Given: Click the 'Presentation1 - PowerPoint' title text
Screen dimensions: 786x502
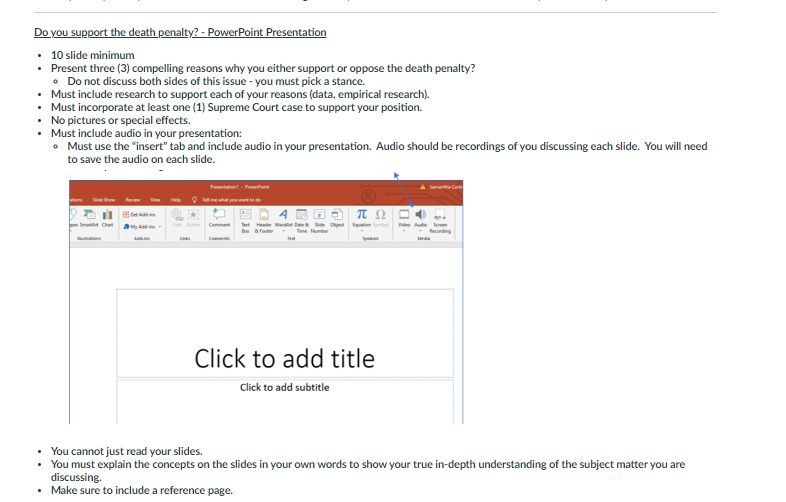Looking at the screenshot, I should pos(240,187).
